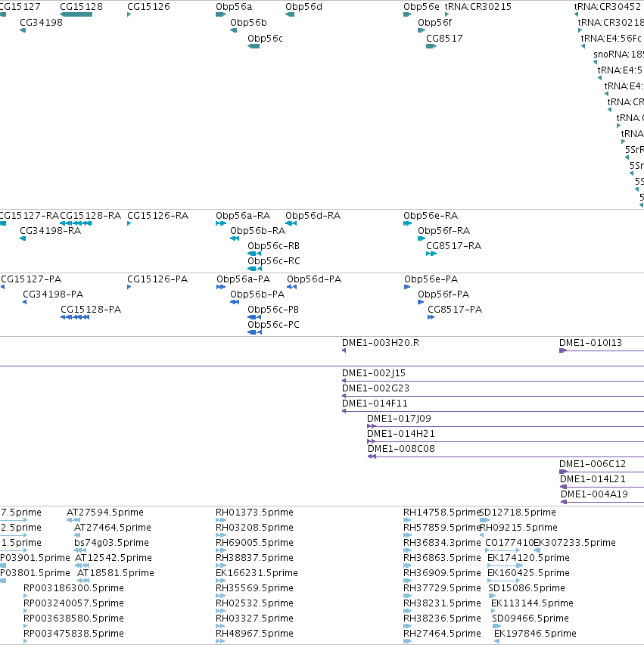This screenshot has width=644, height=645.
Task: Select the Obp56c-RC transcript
Action: pyautogui.click(x=254, y=269)
